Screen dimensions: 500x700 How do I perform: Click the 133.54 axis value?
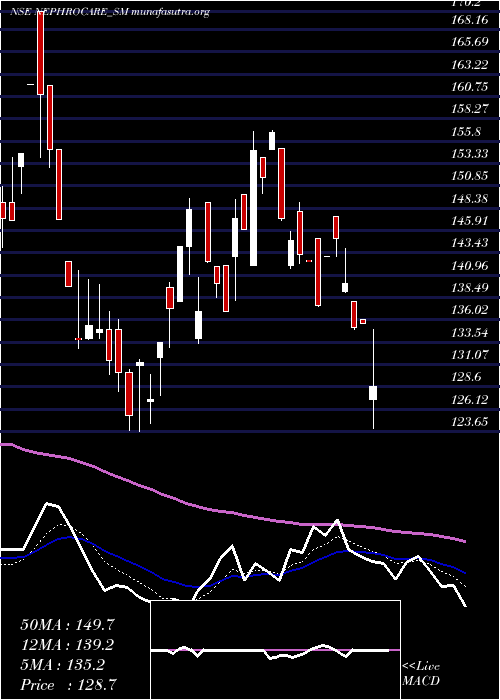click(x=470, y=333)
